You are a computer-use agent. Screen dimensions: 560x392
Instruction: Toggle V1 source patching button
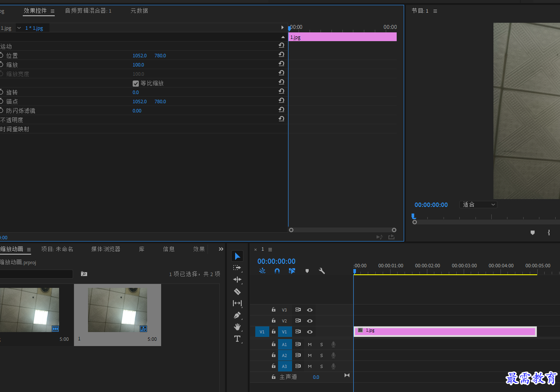[x=262, y=332]
